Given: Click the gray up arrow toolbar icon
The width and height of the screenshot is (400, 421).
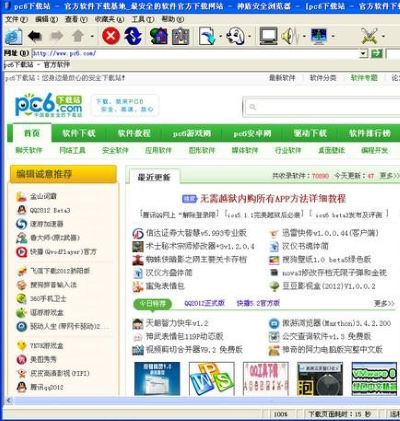Looking at the screenshot, I should point(78,36).
